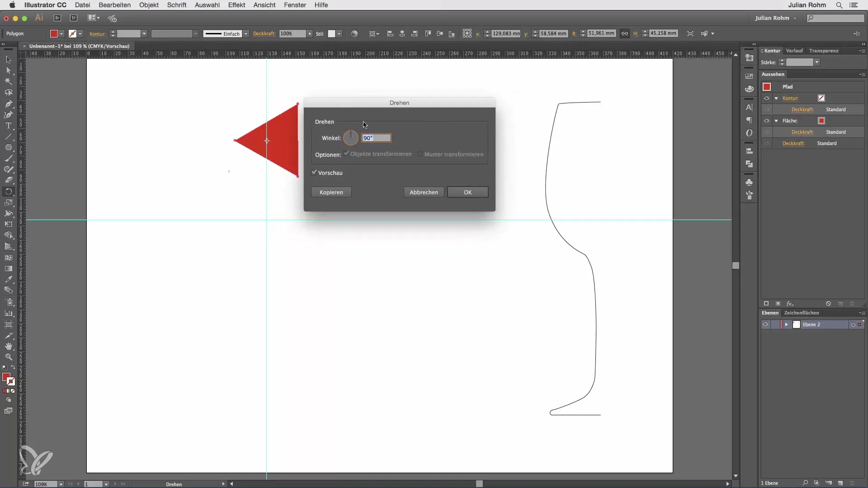The width and height of the screenshot is (868, 488).
Task: Click the fx add effect icon
Action: click(x=790, y=304)
